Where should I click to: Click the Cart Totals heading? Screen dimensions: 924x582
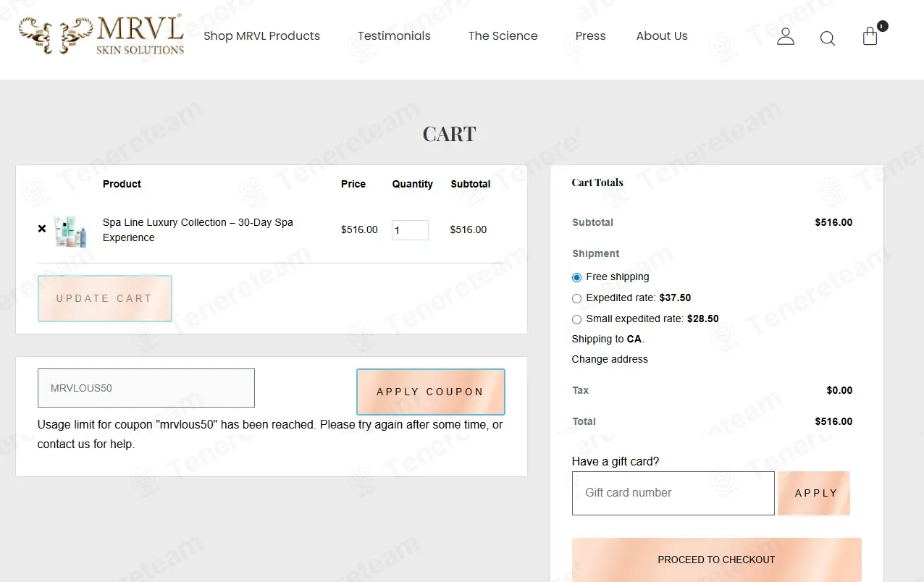click(x=597, y=182)
